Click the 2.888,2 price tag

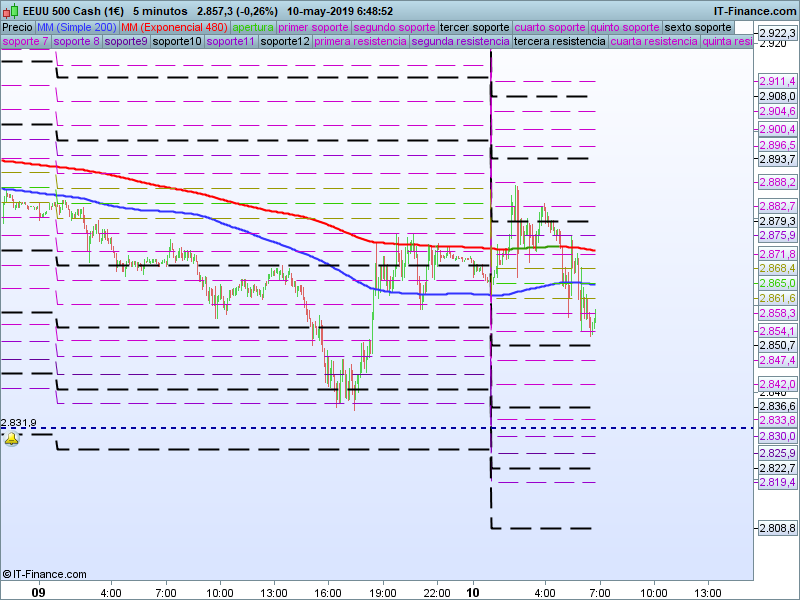[x=777, y=182]
